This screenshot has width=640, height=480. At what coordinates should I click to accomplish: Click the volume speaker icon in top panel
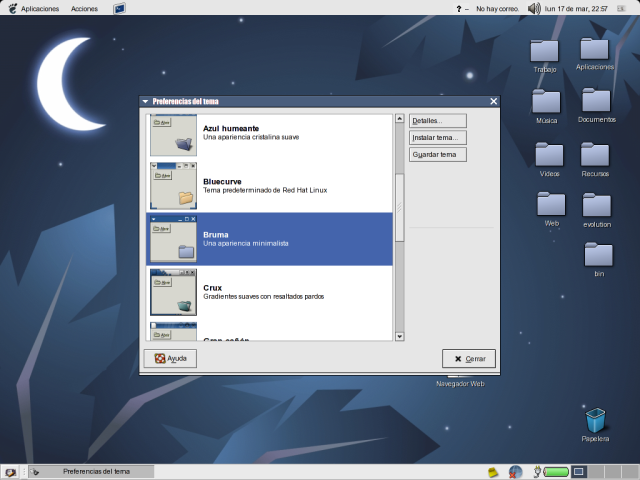[x=534, y=8]
